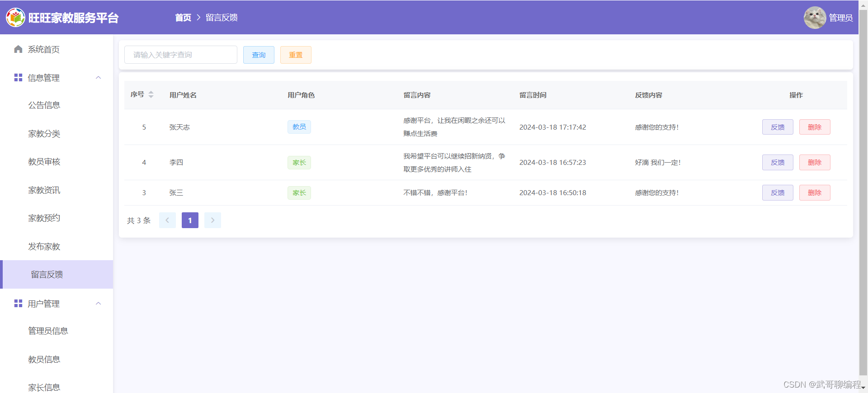
Task: Click 首页 in the breadcrumb
Action: 183,18
